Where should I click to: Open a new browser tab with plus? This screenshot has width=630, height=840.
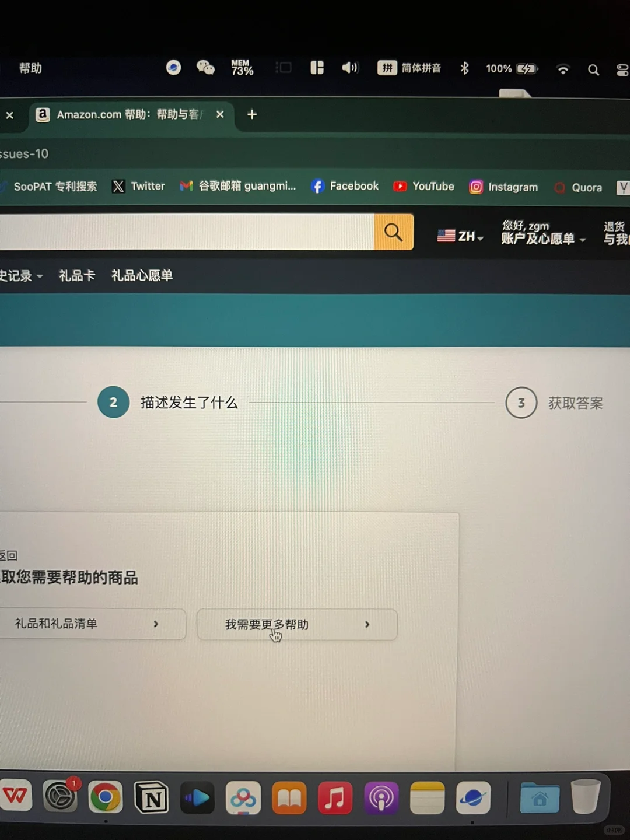pyautogui.click(x=252, y=115)
